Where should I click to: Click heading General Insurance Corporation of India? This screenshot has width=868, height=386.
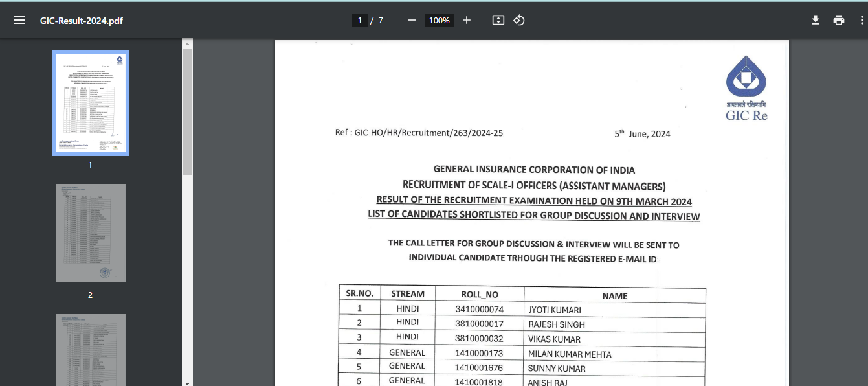tap(534, 170)
